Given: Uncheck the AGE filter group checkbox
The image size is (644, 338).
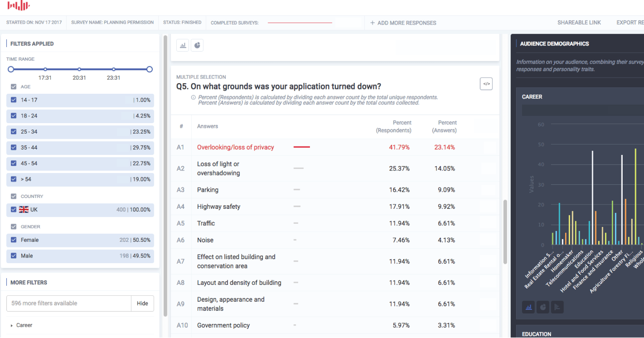Looking at the screenshot, I should pyautogui.click(x=13, y=87).
